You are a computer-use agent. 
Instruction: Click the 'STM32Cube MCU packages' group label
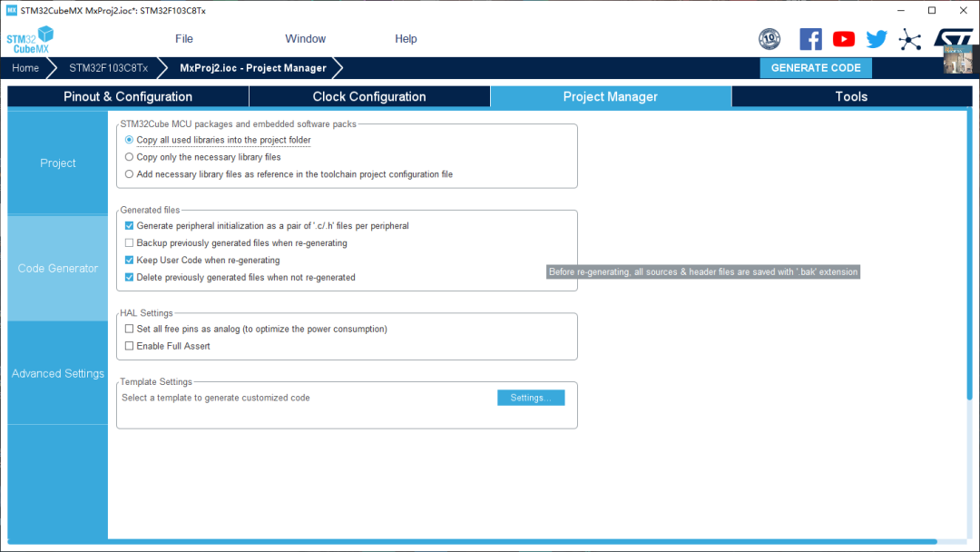pyautogui.click(x=238, y=123)
